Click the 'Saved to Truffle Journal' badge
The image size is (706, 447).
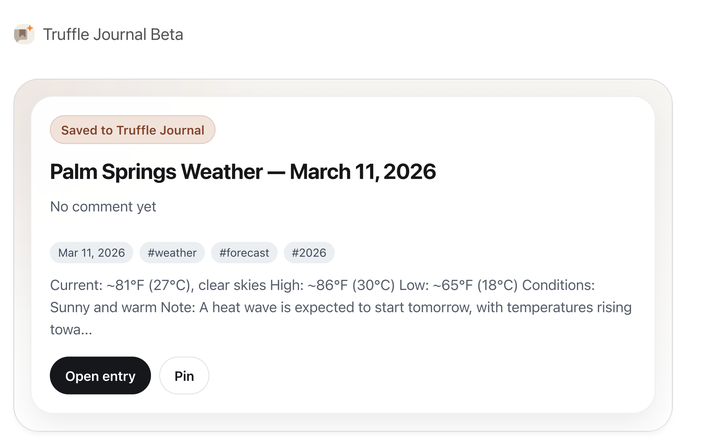[x=132, y=130]
